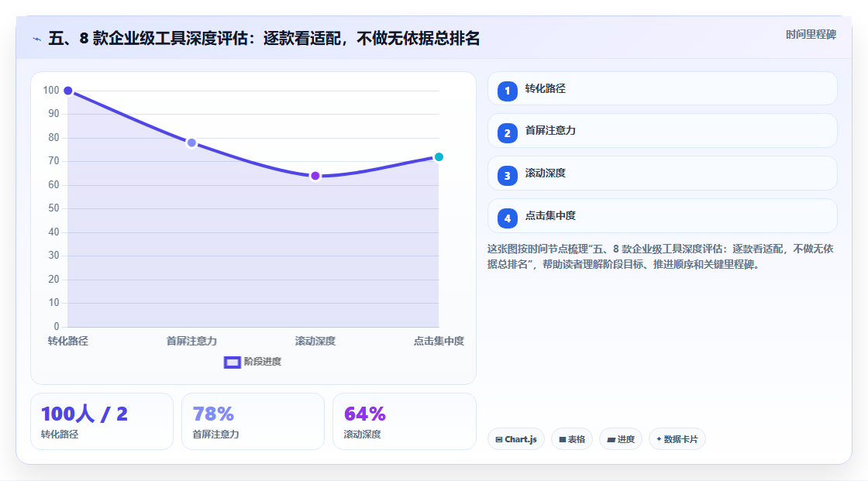Click the 78% data card
The width and height of the screenshot is (868, 481).
click(x=253, y=421)
